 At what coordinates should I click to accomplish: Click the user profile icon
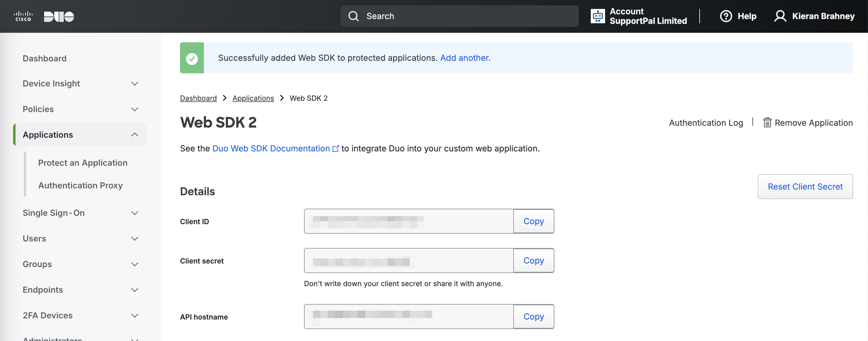pyautogui.click(x=780, y=16)
